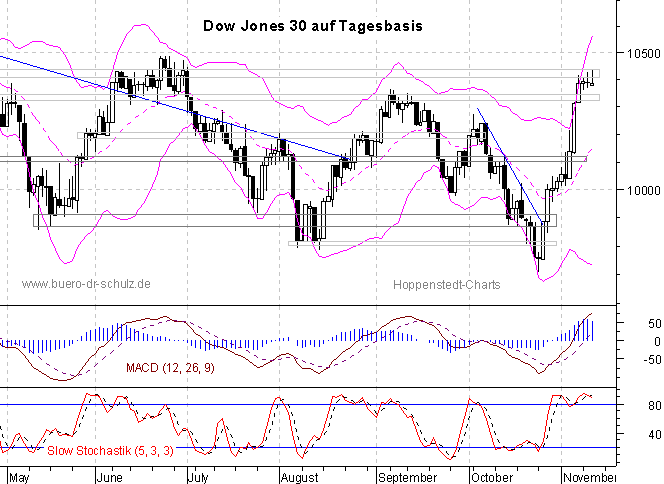Click the 40 level on Stochastik axis

(x=629, y=435)
